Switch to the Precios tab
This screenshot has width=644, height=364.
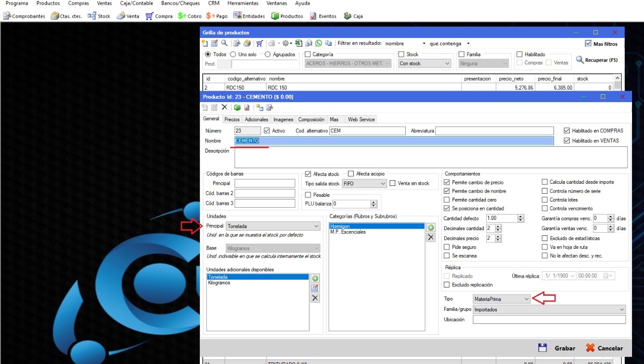click(x=232, y=120)
